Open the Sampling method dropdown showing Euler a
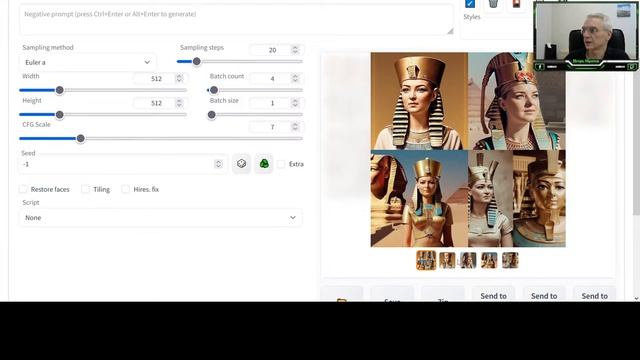 click(x=87, y=62)
